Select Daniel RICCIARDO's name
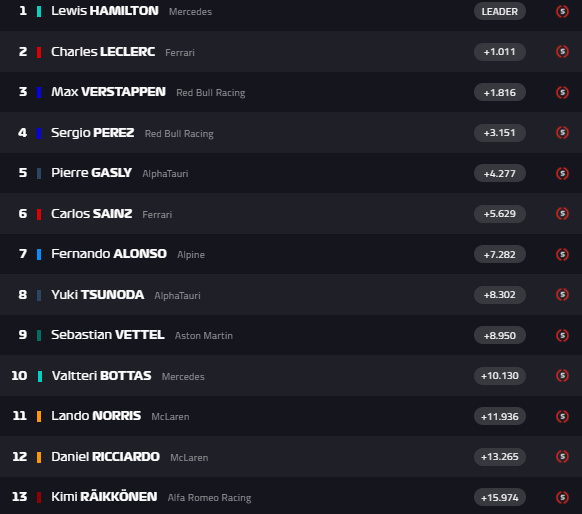The image size is (582, 514). point(105,456)
